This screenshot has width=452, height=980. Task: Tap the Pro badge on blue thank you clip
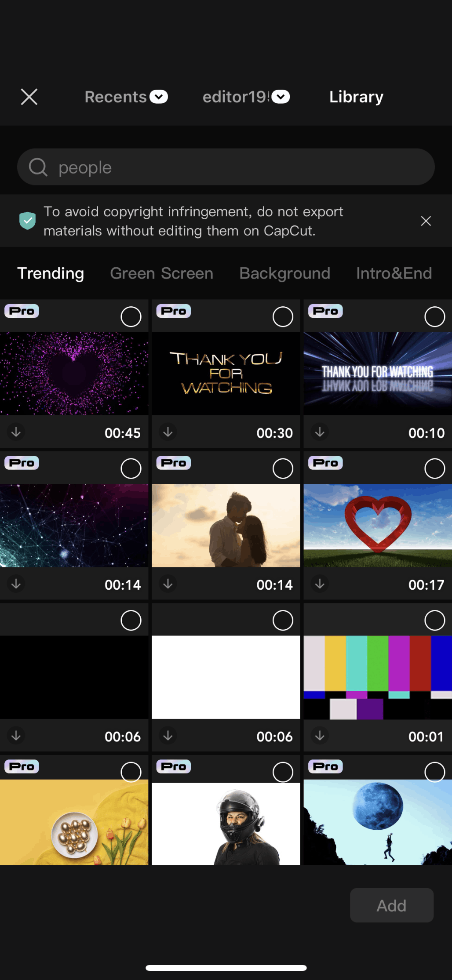[x=325, y=311]
